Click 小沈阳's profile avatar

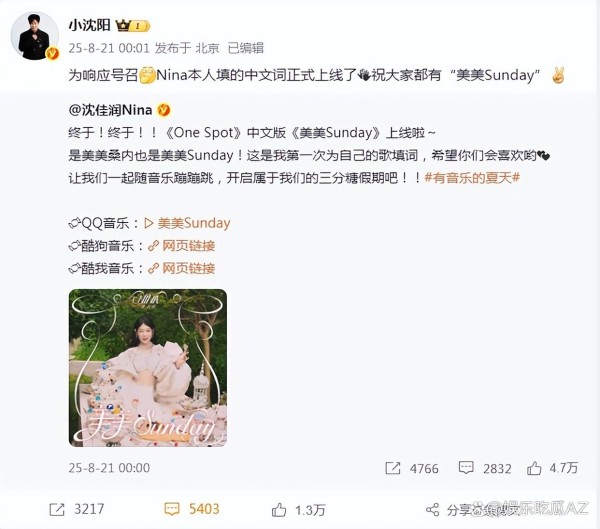[x=35, y=36]
